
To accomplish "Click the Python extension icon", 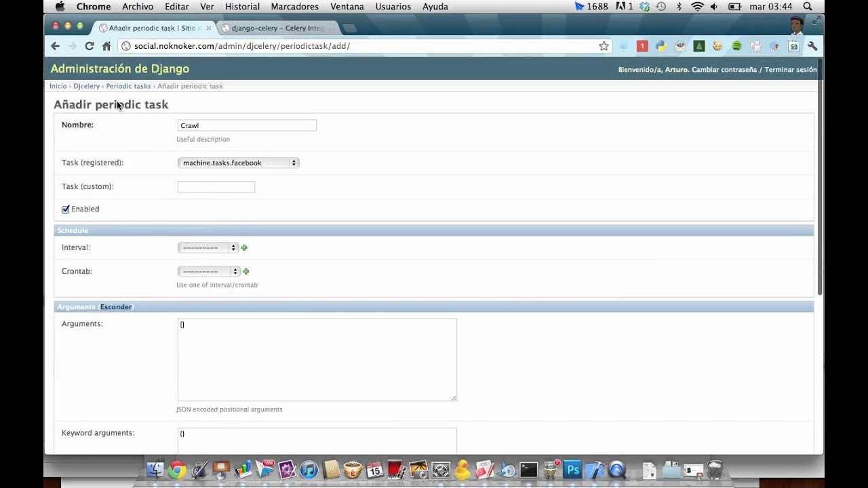I will 660,46.
